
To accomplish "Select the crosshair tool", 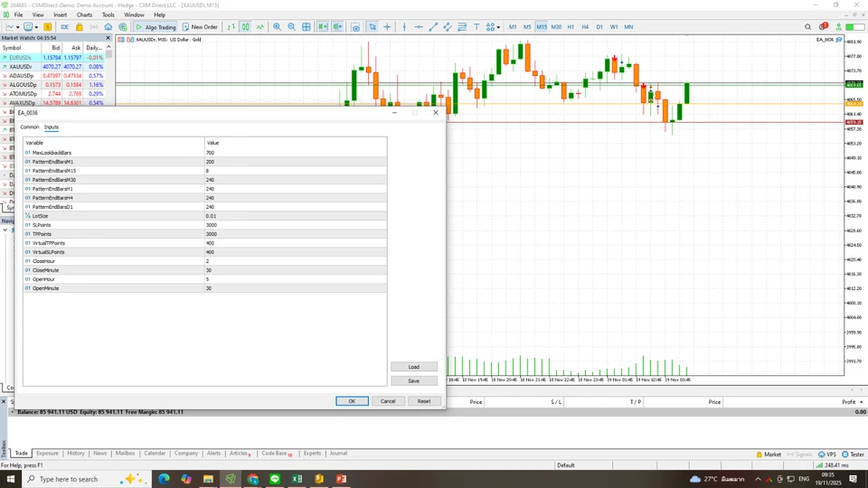I will [x=387, y=26].
